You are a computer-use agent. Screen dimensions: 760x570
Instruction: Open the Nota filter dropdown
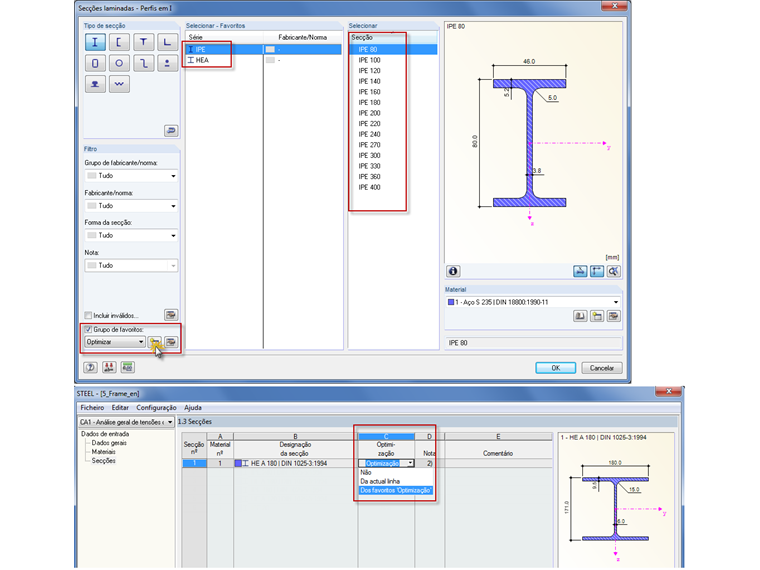pos(131,266)
